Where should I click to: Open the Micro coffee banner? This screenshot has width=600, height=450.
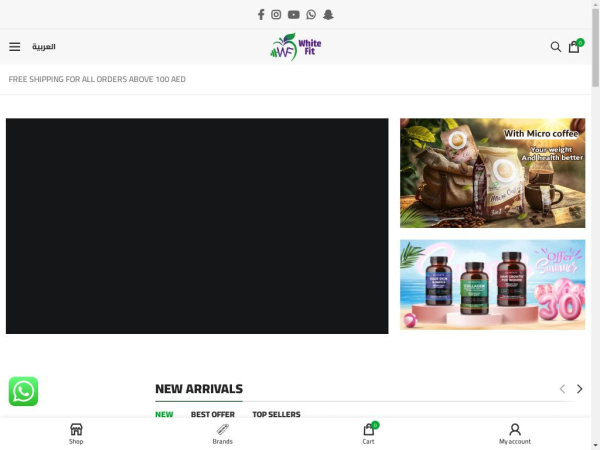tap(492, 173)
